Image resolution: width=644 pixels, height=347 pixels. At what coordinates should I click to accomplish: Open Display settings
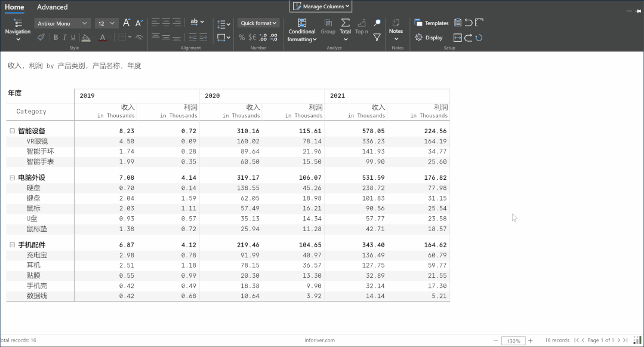coord(429,38)
